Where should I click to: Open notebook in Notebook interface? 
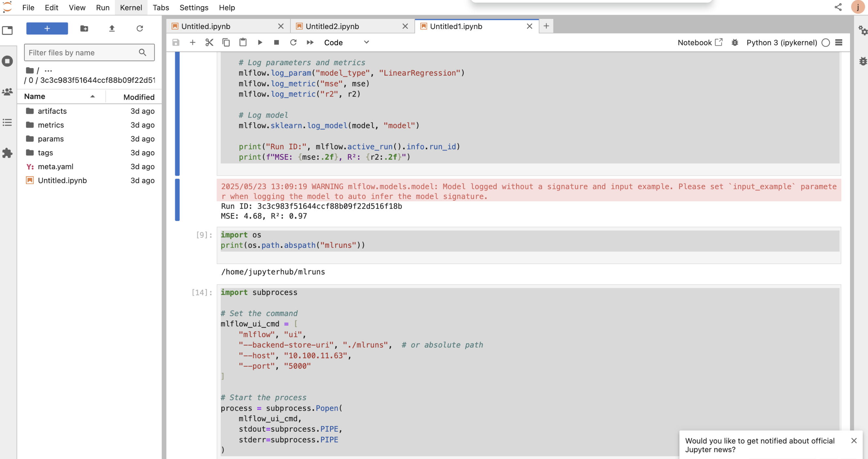click(700, 42)
